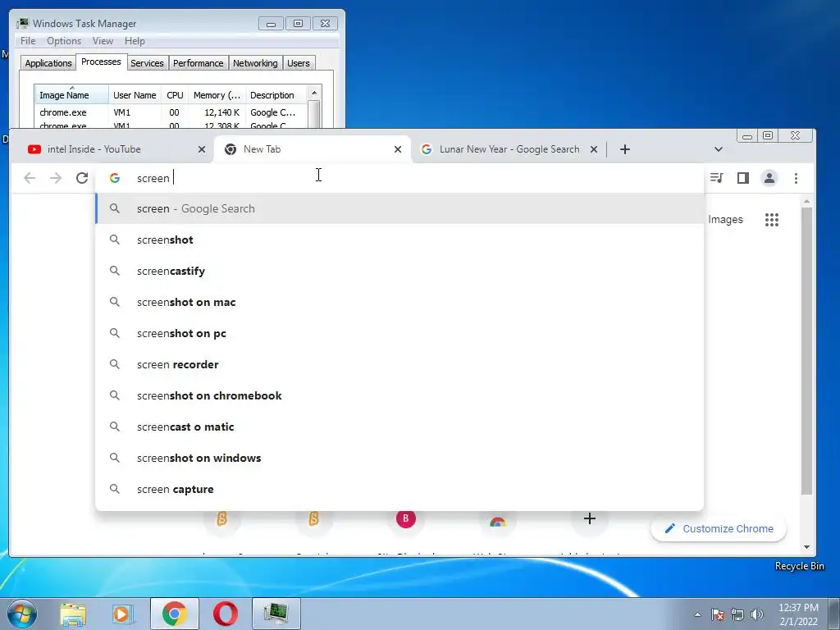
Task: Select chrome.exe row using 12,140 K
Action: pyautogui.click(x=171, y=112)
